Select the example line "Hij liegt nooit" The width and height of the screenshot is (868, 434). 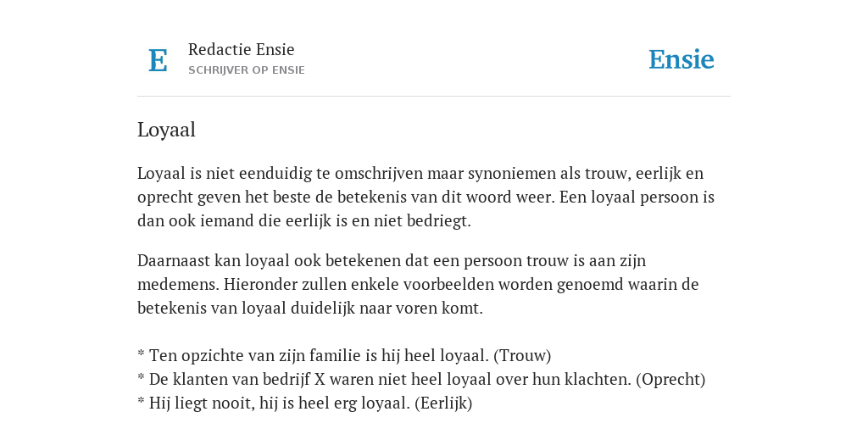coord(304,403)
